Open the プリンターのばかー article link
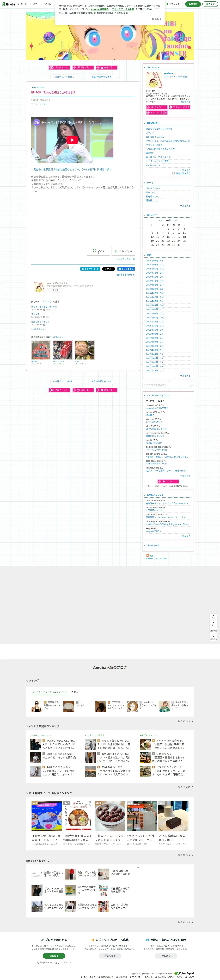This screenshot has height=980, width=220. pyautogui.click(x=155, y=145)
